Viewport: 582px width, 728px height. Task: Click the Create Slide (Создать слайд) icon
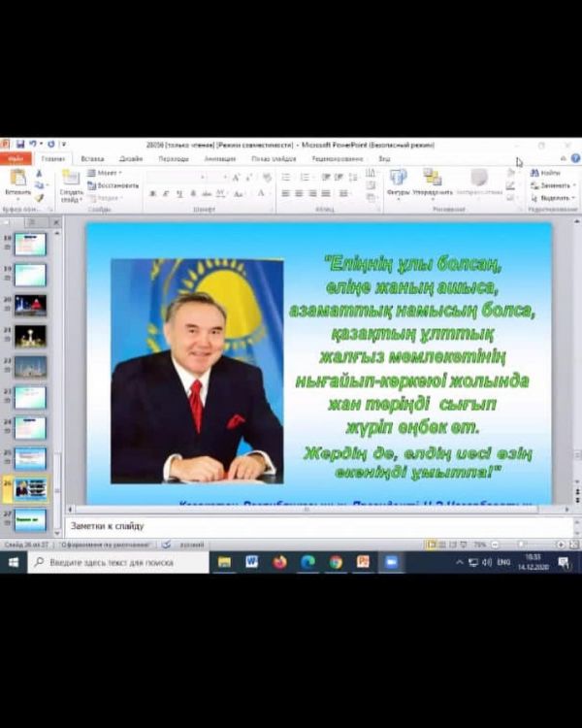tap(71, 182)
